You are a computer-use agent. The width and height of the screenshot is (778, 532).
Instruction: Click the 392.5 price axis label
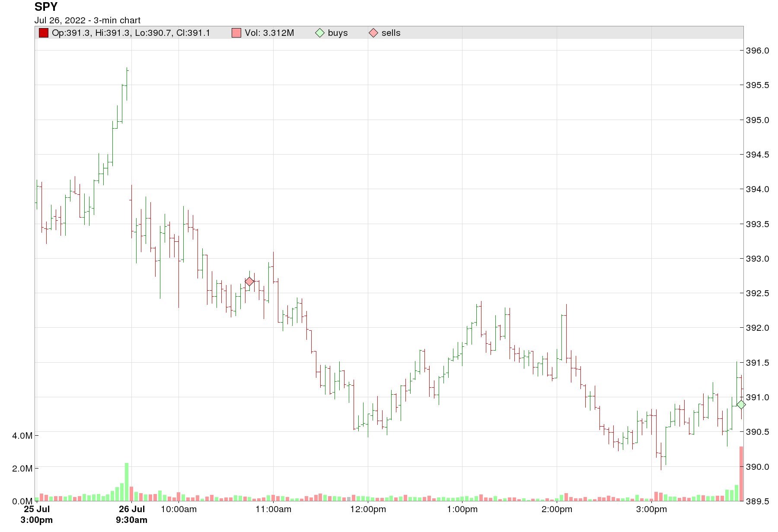[758, 293]
